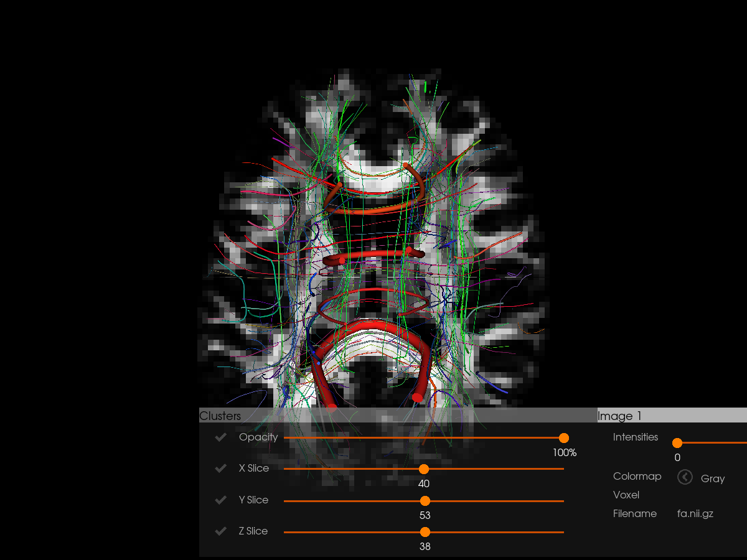The height and width of the screenshot is (560, 747).
Task: Click the X Slice slider handle
Action: pos(424,469)
